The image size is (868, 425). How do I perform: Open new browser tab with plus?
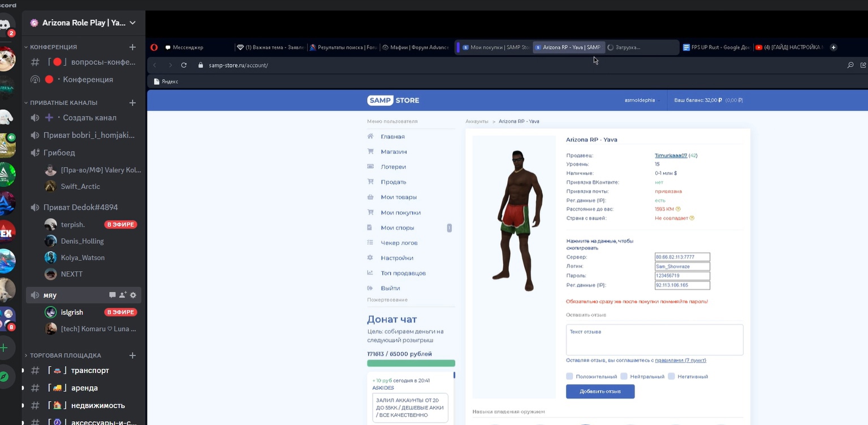point(833,48)
